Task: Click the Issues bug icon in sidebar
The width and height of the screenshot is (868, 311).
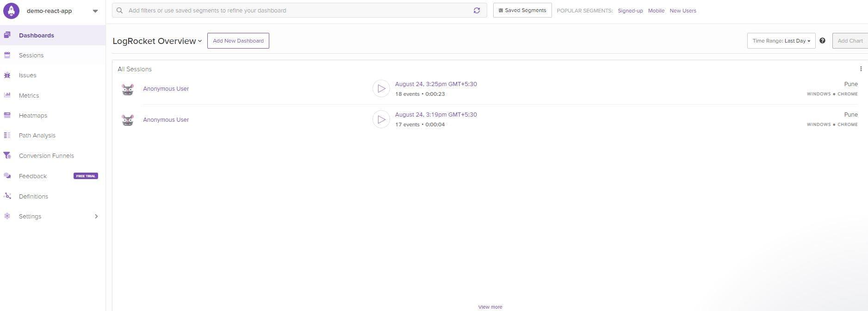Action: tap(7, 75)
